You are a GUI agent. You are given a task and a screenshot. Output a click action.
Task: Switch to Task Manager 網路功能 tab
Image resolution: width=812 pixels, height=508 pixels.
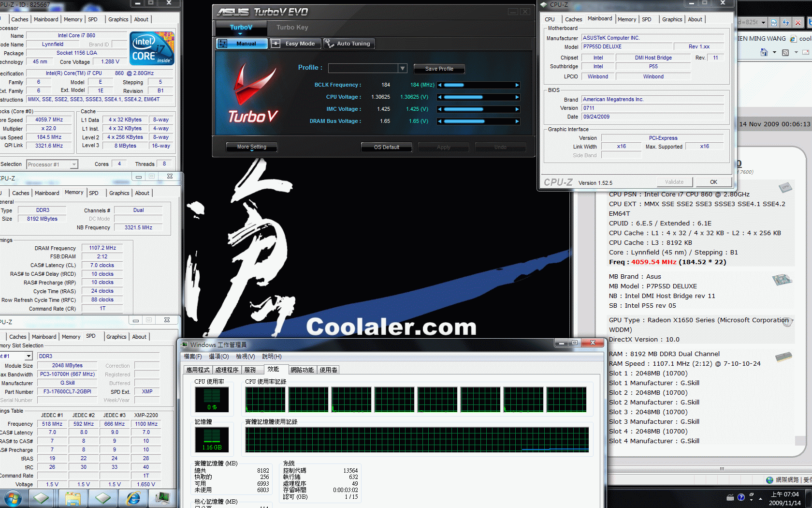302,370
